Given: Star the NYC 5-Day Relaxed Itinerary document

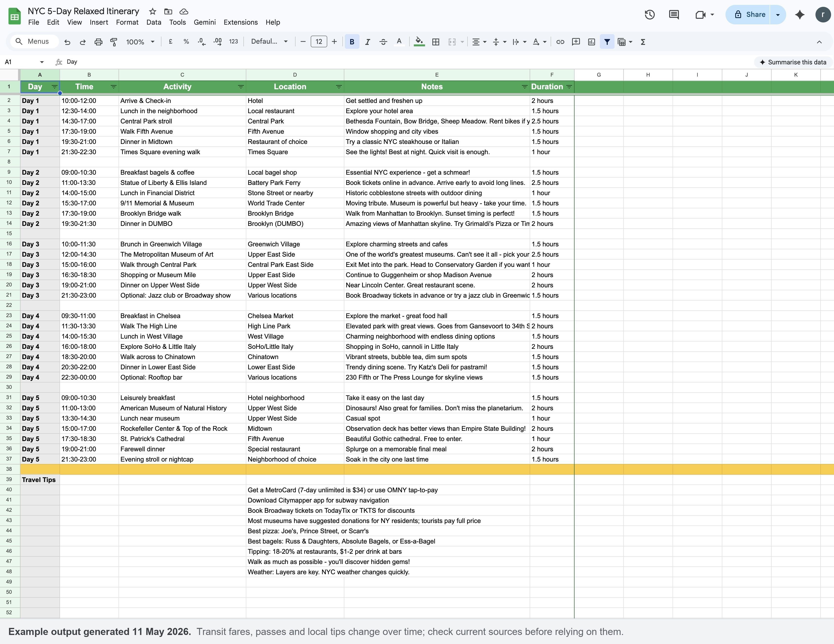Looking at the screenshot, I should [152, 11].
